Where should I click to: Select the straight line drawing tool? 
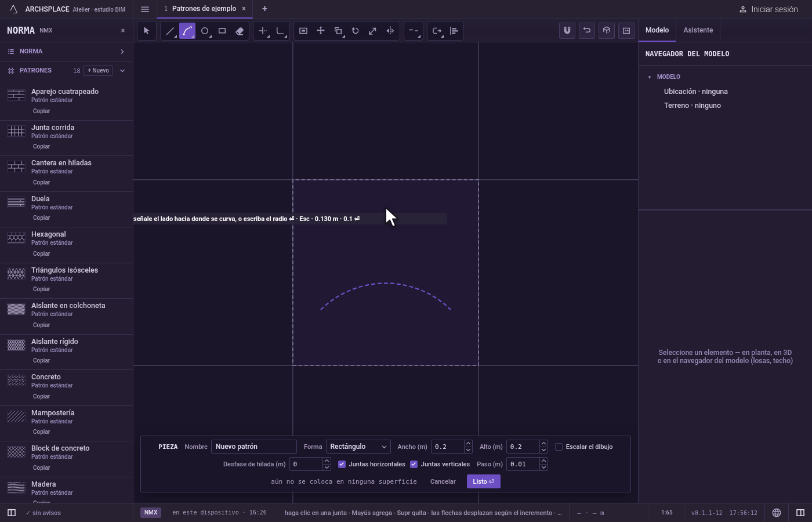[x=170, y=31]
